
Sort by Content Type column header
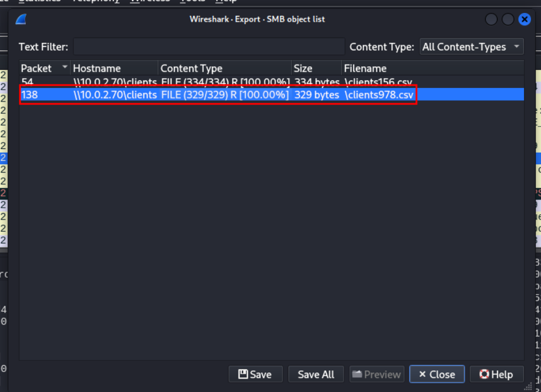click(x=224, y=68)
